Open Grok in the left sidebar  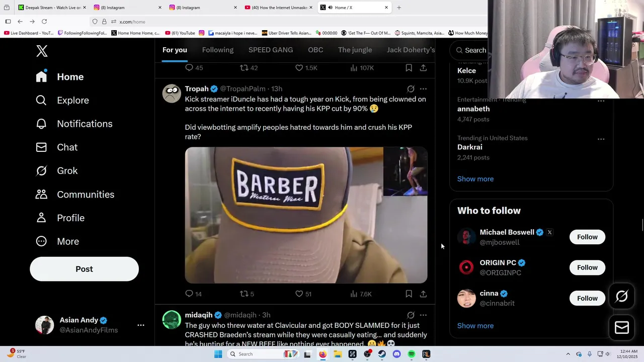click(56, 171)
